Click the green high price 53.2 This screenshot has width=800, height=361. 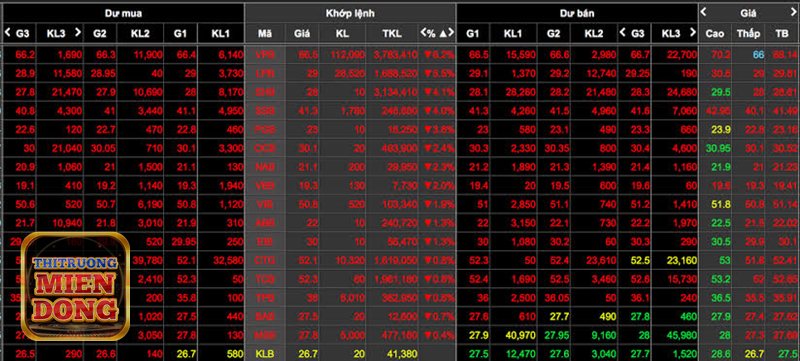721,279
